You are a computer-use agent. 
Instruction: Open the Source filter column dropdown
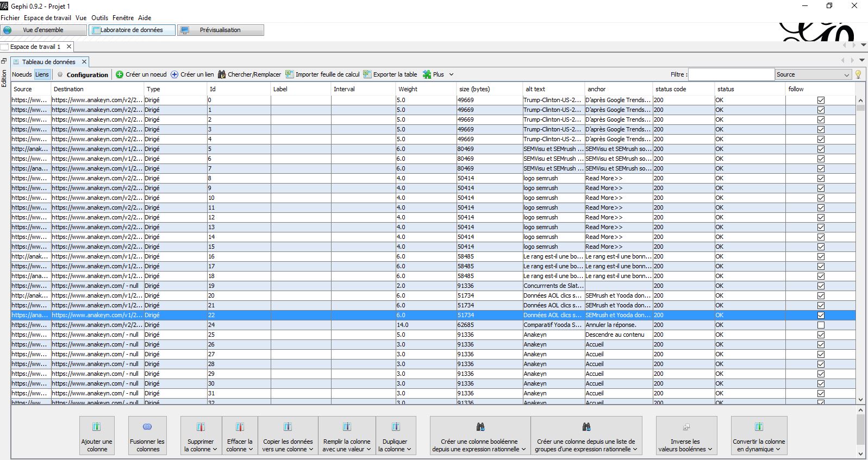813,74
